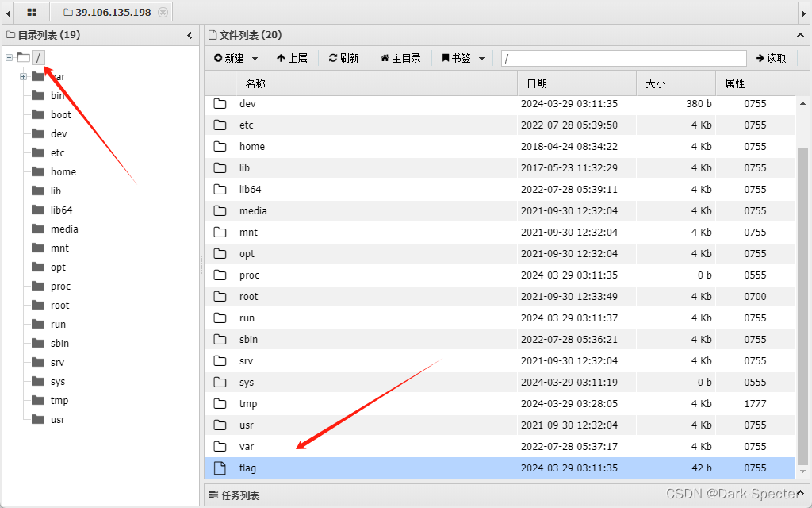
Task: Click the srv folder icon in tree
Action: click(x=38, y=362)
